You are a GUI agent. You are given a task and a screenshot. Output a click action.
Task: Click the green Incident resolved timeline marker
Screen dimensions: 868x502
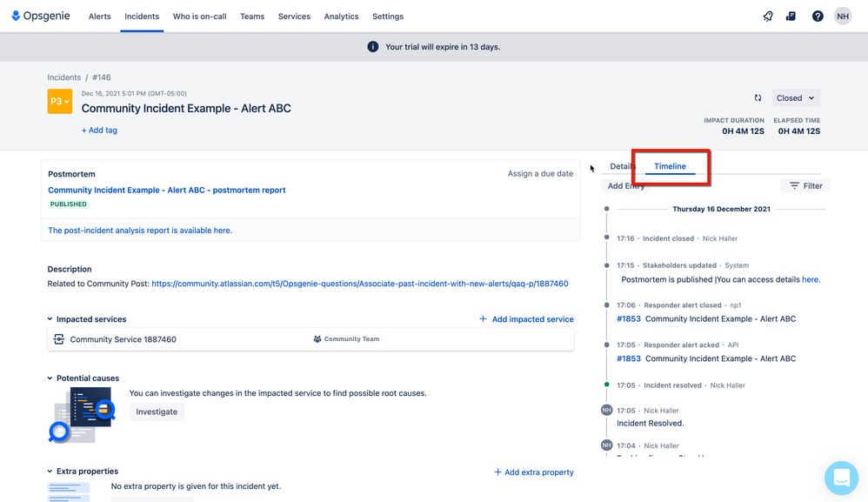[x=607, y=384]
